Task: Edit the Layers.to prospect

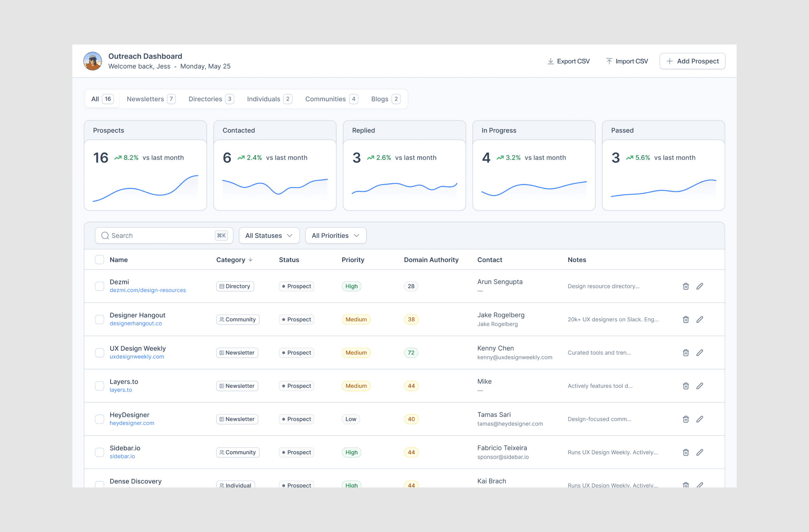Action: coord(700,386)
